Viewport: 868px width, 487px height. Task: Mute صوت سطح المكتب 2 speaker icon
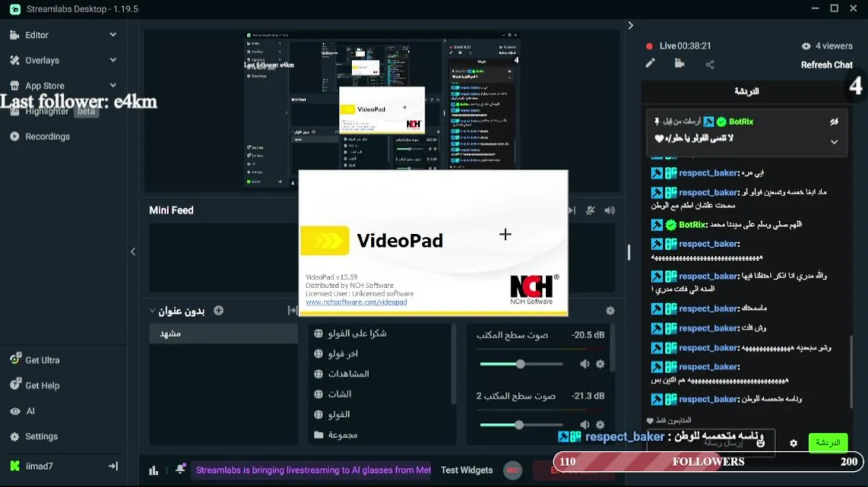(585, 425)
